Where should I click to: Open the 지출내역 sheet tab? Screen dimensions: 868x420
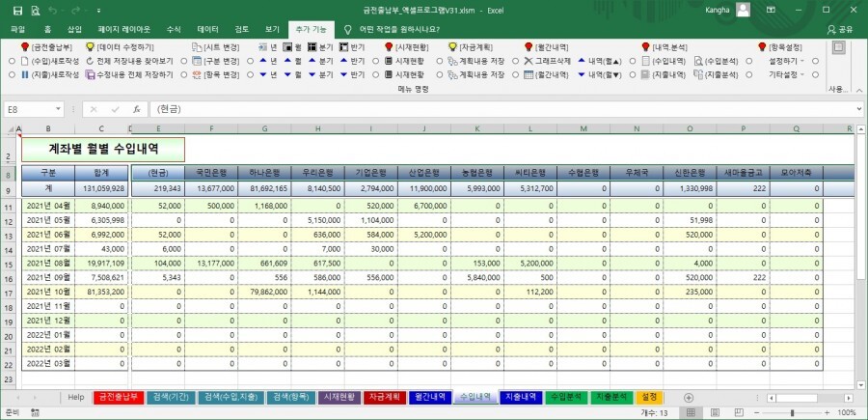(x=521, y=397)
